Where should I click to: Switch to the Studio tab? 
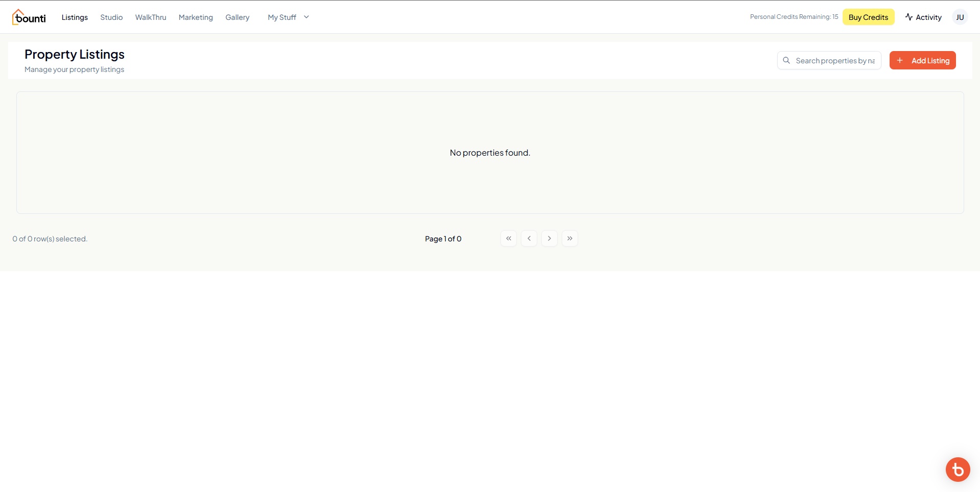(x=111, y=17)
